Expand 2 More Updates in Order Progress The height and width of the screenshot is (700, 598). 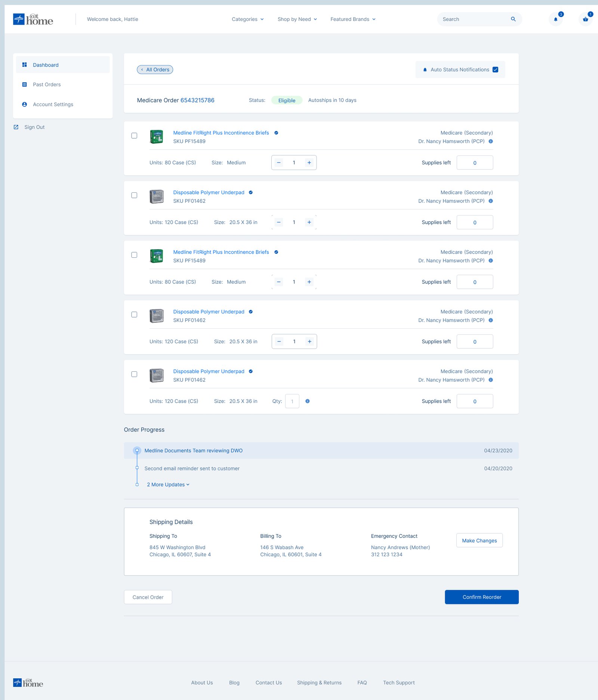[x=168, y=484]
